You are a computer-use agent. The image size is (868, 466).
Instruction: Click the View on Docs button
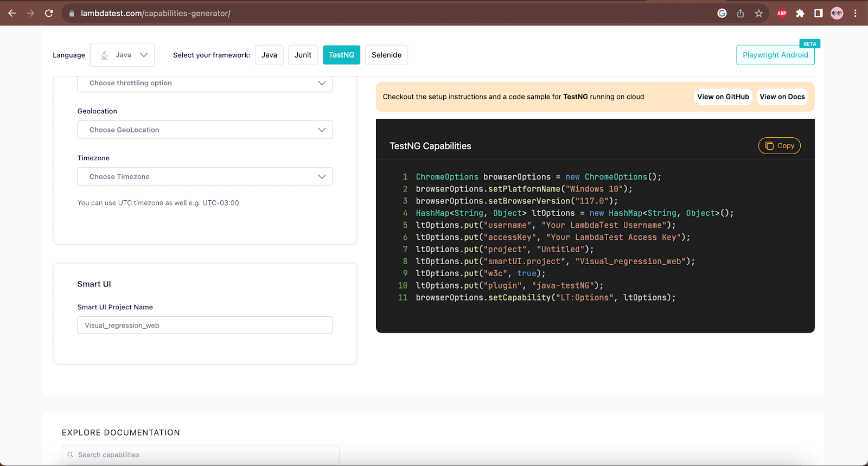pyautogui.click(x=782, y=97)
